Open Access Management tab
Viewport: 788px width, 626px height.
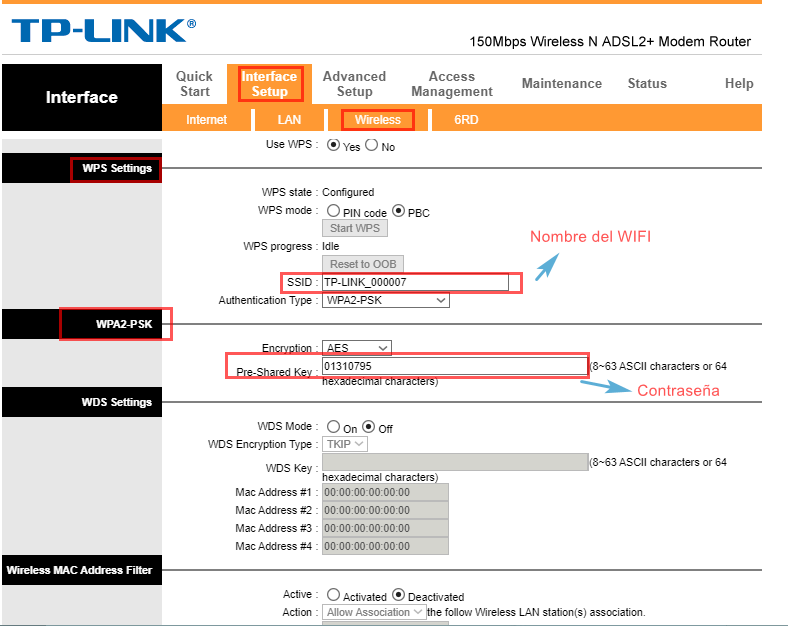452,84
